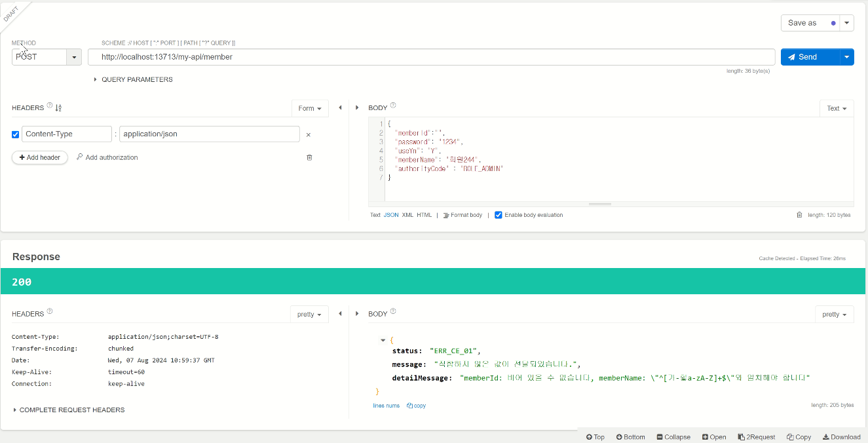868x443 pixels.
Task: Delete the Content-Type header row
Action: pyautogui.click(x=309, y=134)
